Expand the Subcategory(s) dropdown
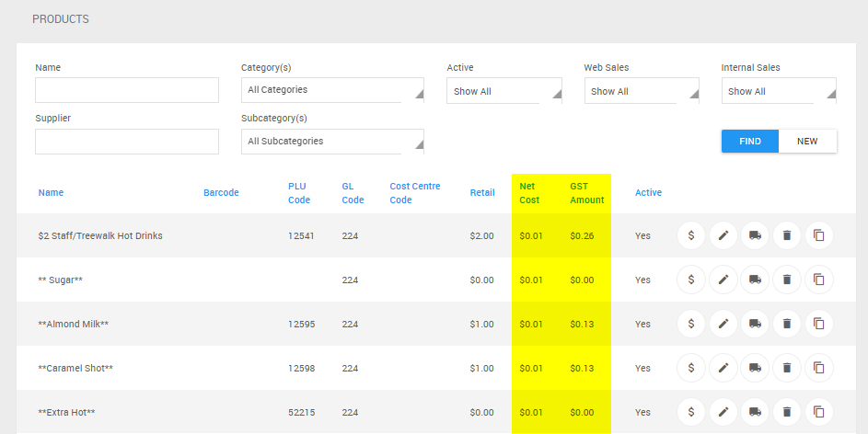Viewport: 868px width, 434px height. pos(332,142)
